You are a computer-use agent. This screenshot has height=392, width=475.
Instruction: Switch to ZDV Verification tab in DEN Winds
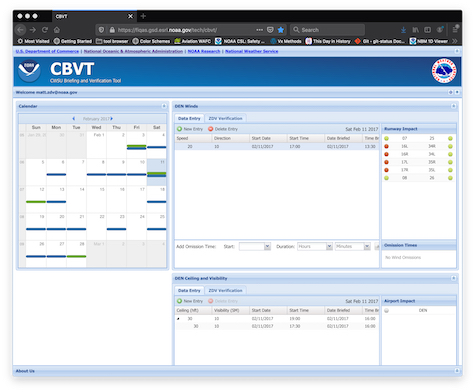[x=225, y=118]
